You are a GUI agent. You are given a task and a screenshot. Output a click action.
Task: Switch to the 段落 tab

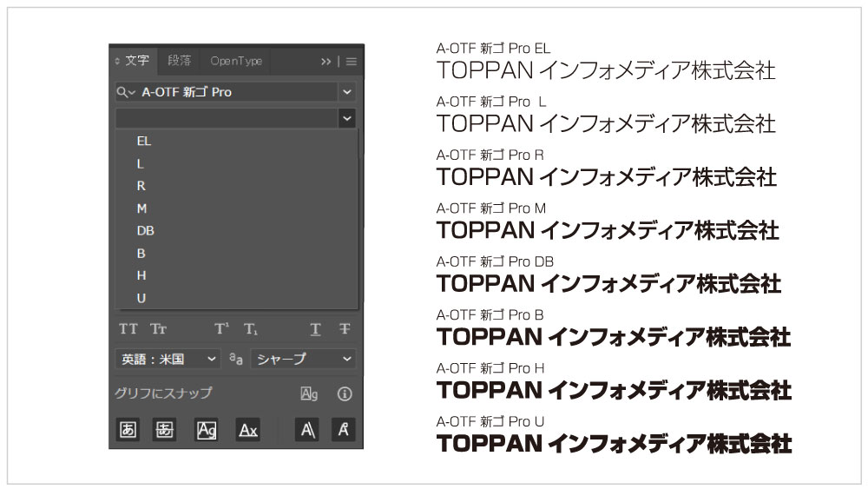pyautogui.click(x=180, y=60)
